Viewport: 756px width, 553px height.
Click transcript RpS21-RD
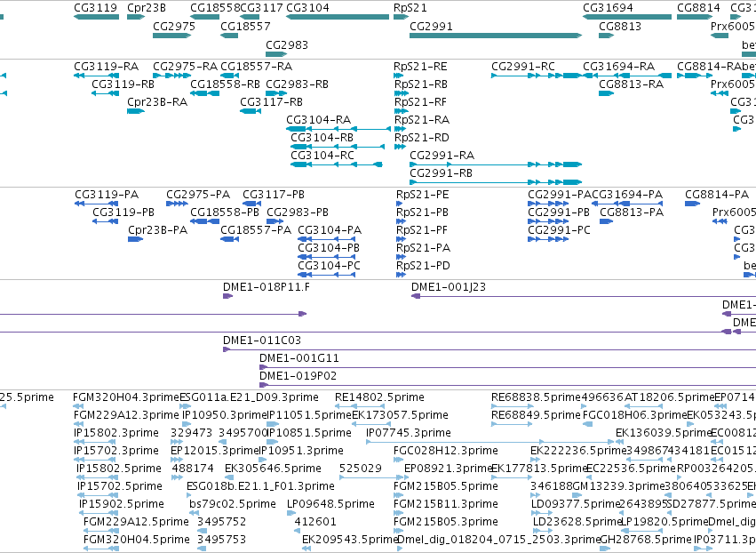(x=400, y=147)
